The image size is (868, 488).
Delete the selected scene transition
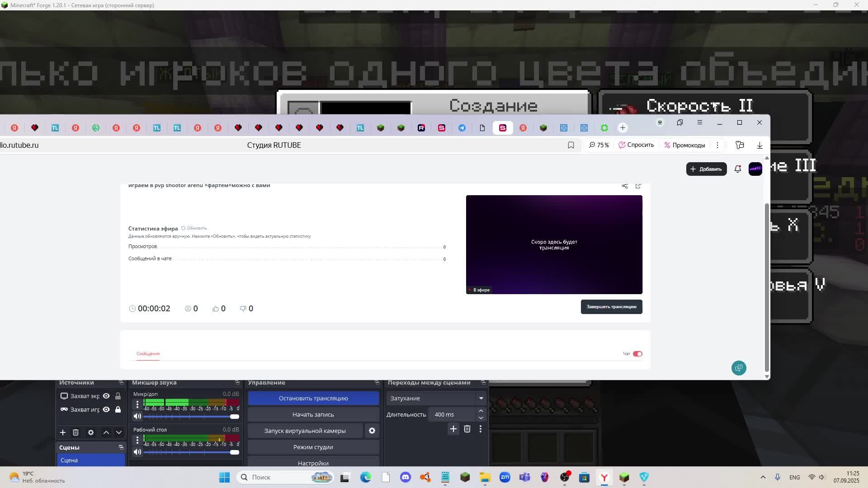tap(467, 429)
